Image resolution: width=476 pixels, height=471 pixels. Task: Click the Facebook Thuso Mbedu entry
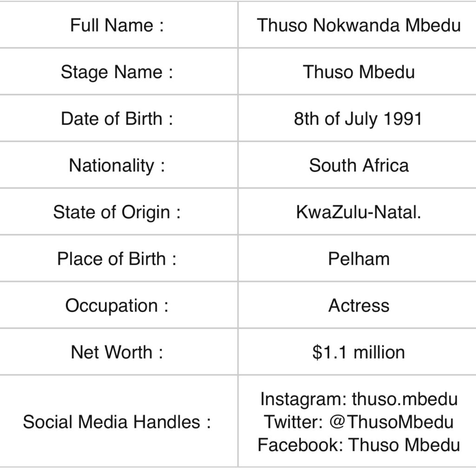(x=359, y=445)
